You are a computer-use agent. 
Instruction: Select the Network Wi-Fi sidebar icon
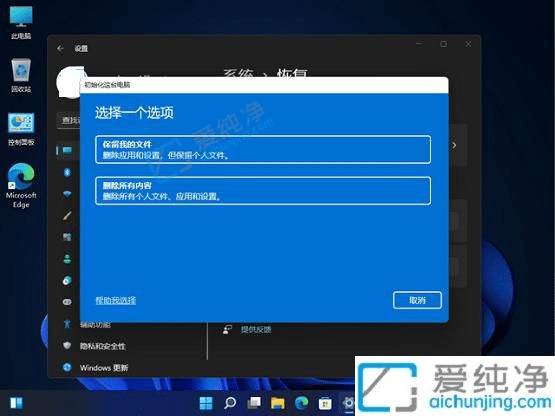click(x=67, y=194)
